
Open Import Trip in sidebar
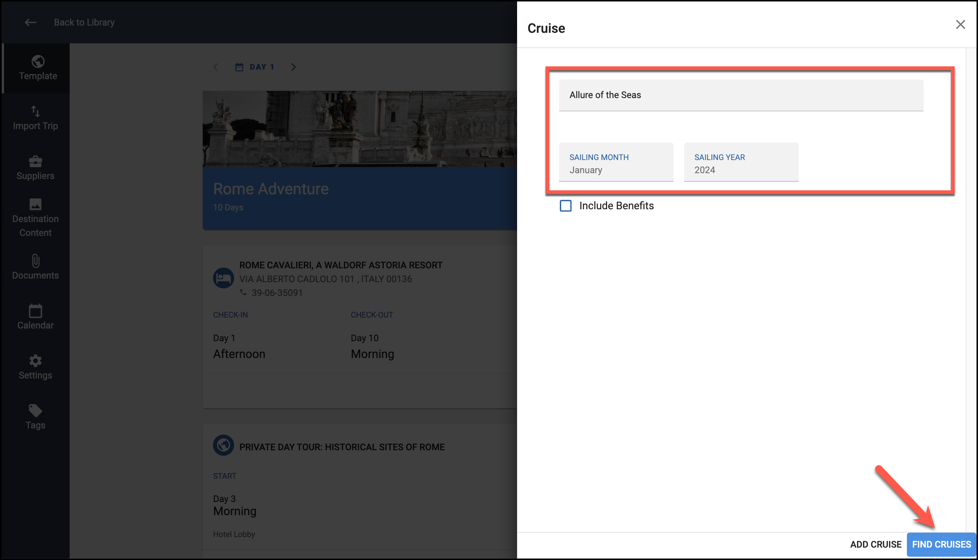[35, 118]
